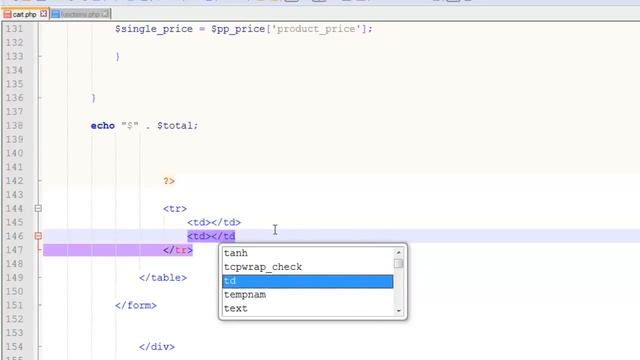Click line number 138 in the margin

(14, 126)
